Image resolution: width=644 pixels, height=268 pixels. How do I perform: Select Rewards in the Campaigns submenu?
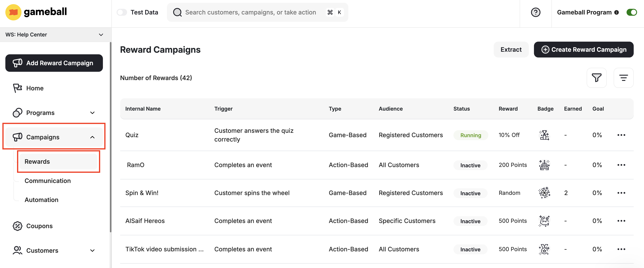(x=37, y=162)
